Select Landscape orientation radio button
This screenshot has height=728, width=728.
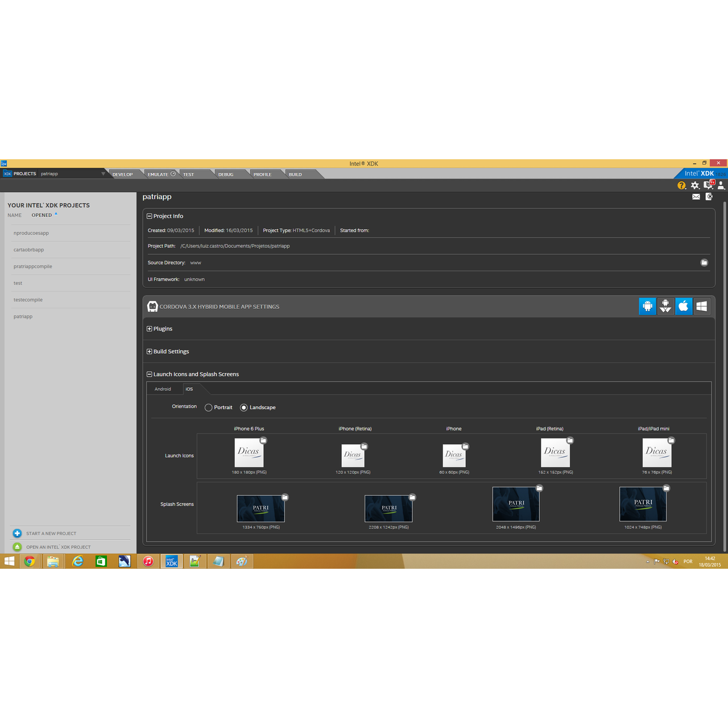click(244, 408)
